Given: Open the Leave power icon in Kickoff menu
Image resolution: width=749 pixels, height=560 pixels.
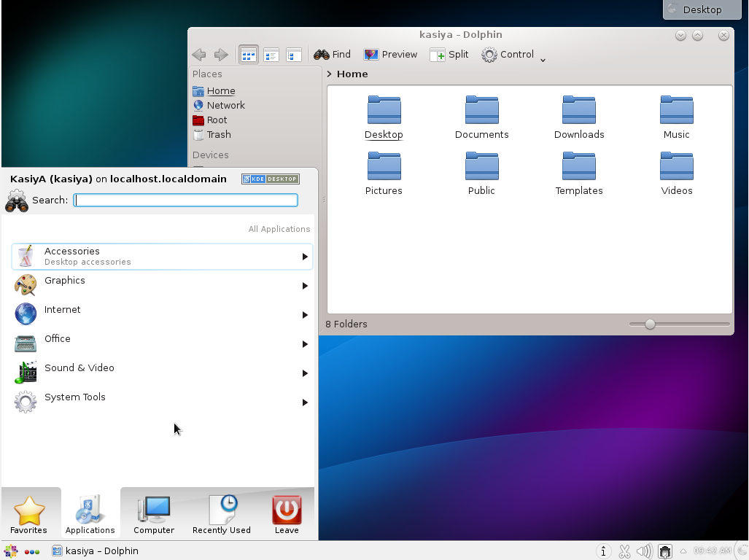Looking at the screenshot, I should [x=286, y=513].
